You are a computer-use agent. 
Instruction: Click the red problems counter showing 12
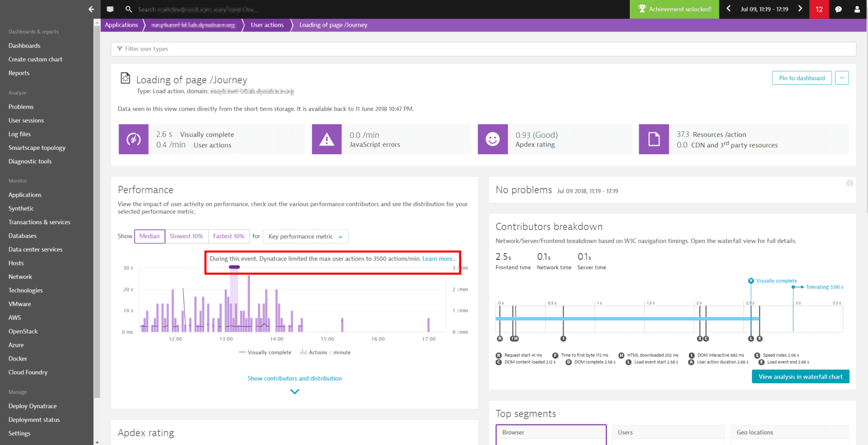point(819,9)
